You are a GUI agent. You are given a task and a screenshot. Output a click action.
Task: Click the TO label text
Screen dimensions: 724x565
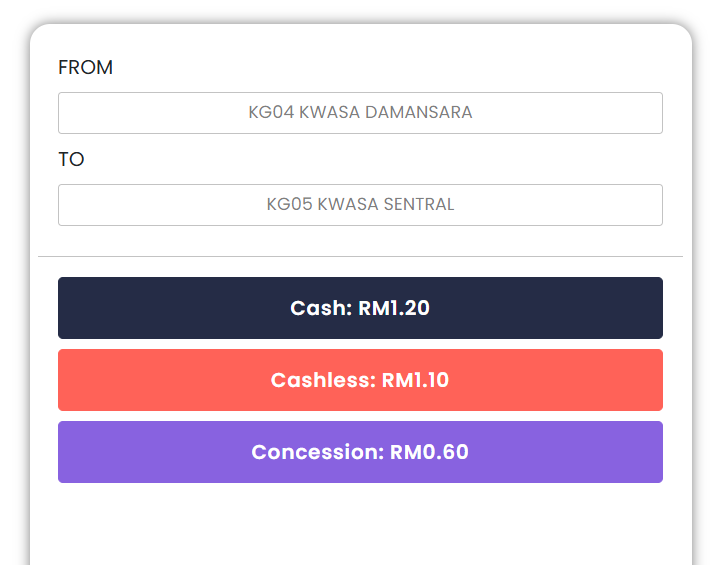[71, 160]
